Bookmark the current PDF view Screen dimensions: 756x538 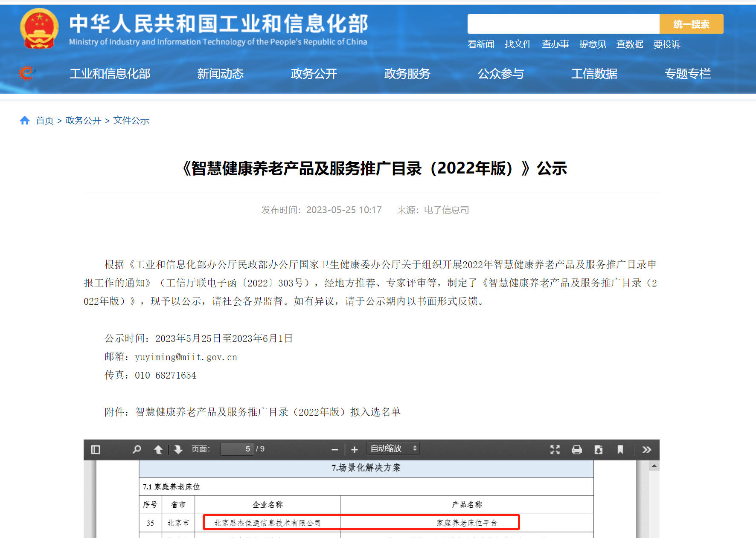click(620, 449)
